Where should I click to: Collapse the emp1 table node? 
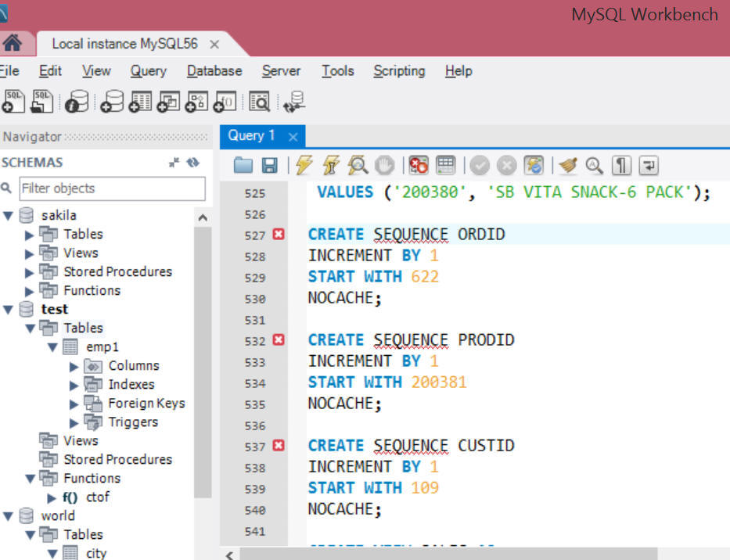52,347
